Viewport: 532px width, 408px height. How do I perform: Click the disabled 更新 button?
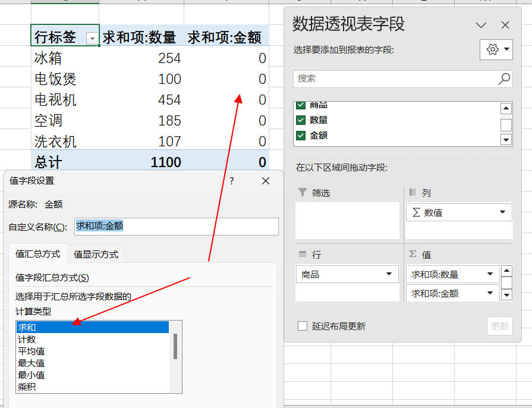point(500,326)
